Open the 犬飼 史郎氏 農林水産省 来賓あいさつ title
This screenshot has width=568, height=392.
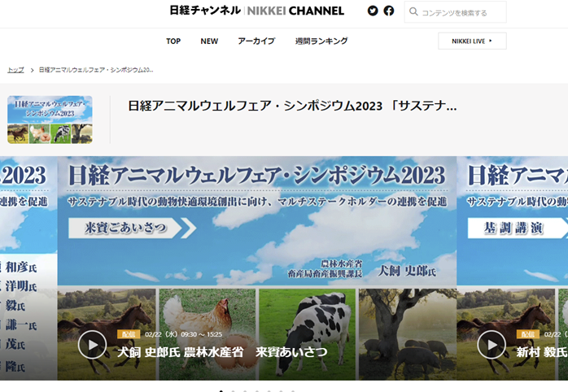(222, 352)
